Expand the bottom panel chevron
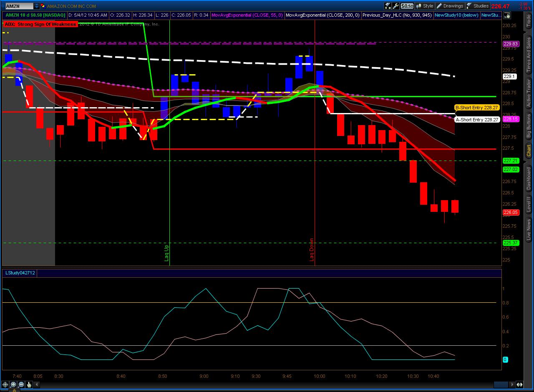Screen dimensions: 534x392 point(14,390)
